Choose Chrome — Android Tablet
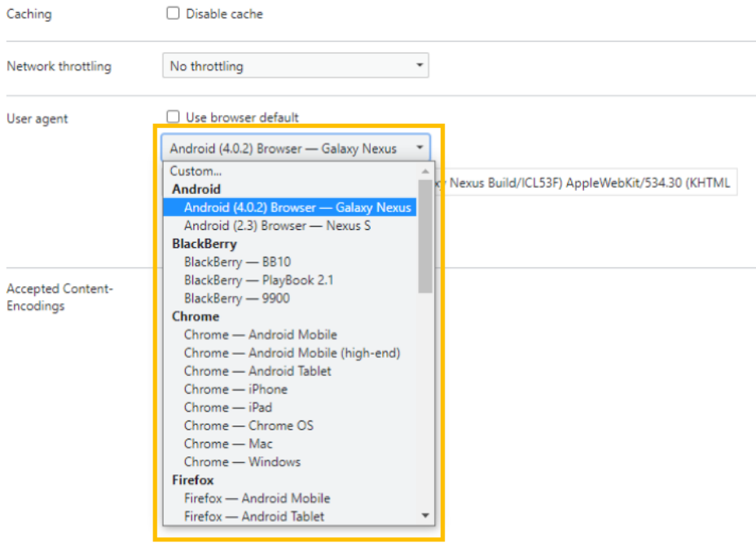This screenshot has height=547, width=756. coord(257,371)
